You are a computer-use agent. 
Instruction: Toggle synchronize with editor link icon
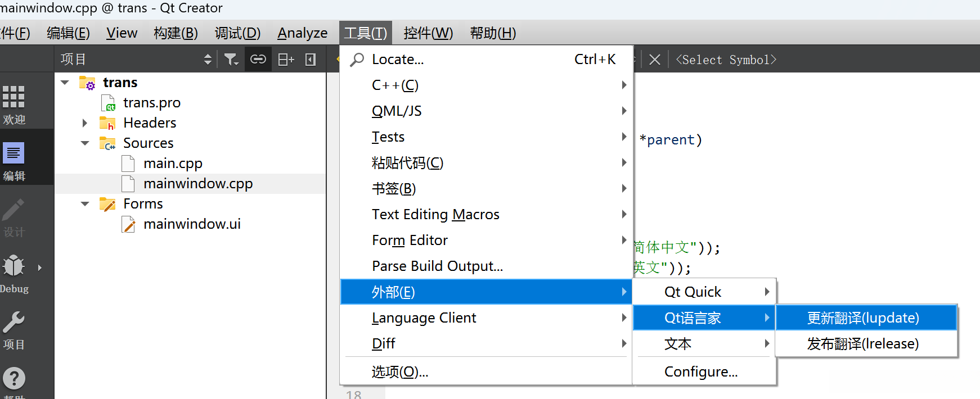258,60
